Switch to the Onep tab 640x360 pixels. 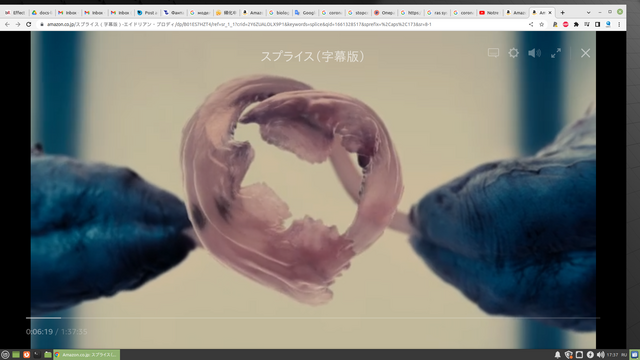pyautogui.click(x=384, y=13)
